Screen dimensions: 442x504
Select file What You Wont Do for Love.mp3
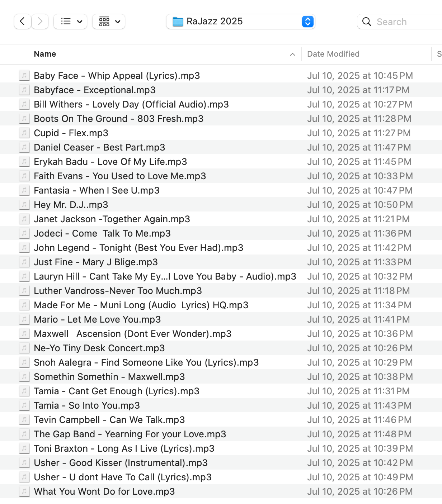tap(104, 491)
